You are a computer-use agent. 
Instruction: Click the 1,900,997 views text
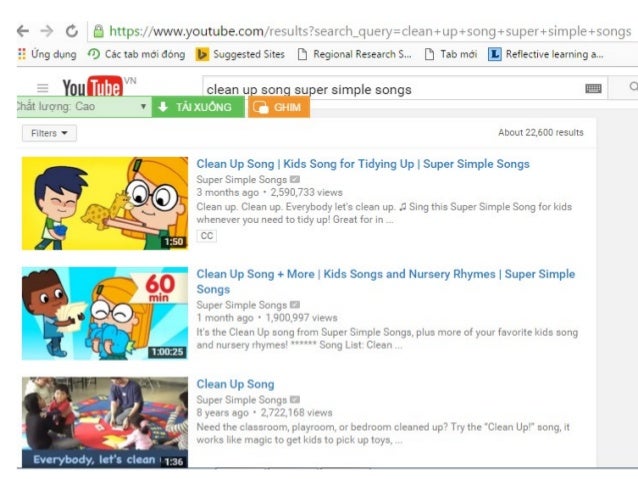(x=302, y=318)
